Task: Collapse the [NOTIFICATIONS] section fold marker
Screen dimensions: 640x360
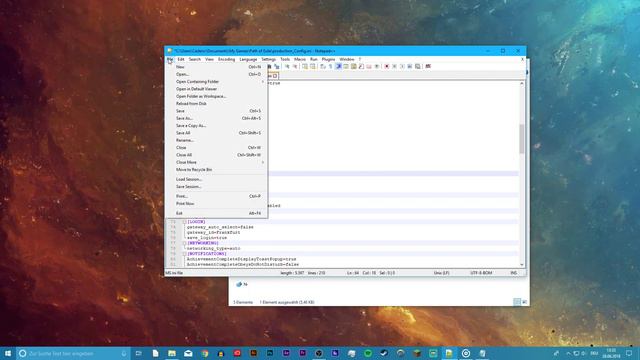Action: tap(184, 254)
